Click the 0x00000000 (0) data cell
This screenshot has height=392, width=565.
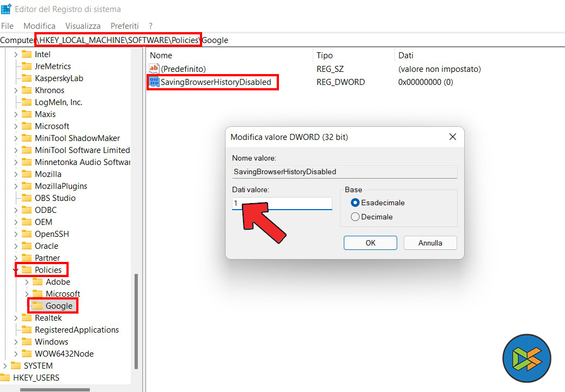[426, 82]
